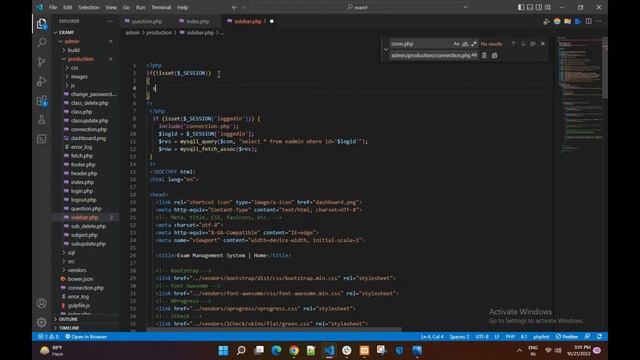Click the first debug/run icon in editor actions
Screen dimensions: 640x360
pyautogui.click(x=547, y=21)
